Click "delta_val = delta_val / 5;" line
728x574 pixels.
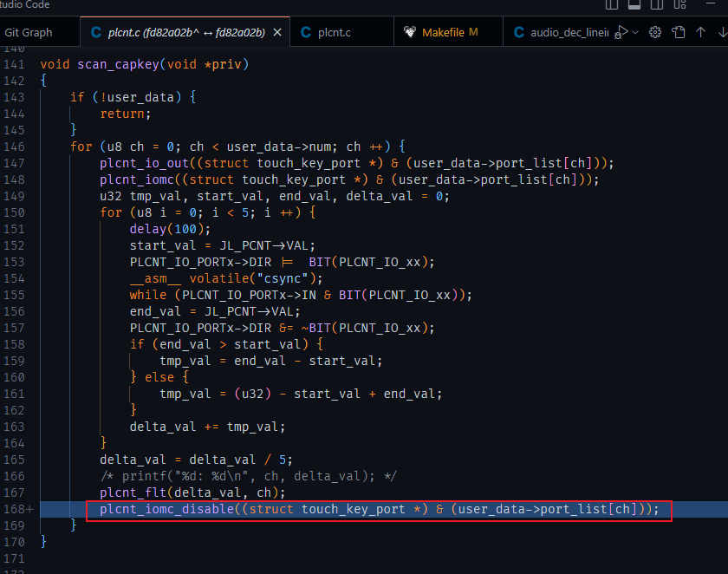(x=197, y=460)
